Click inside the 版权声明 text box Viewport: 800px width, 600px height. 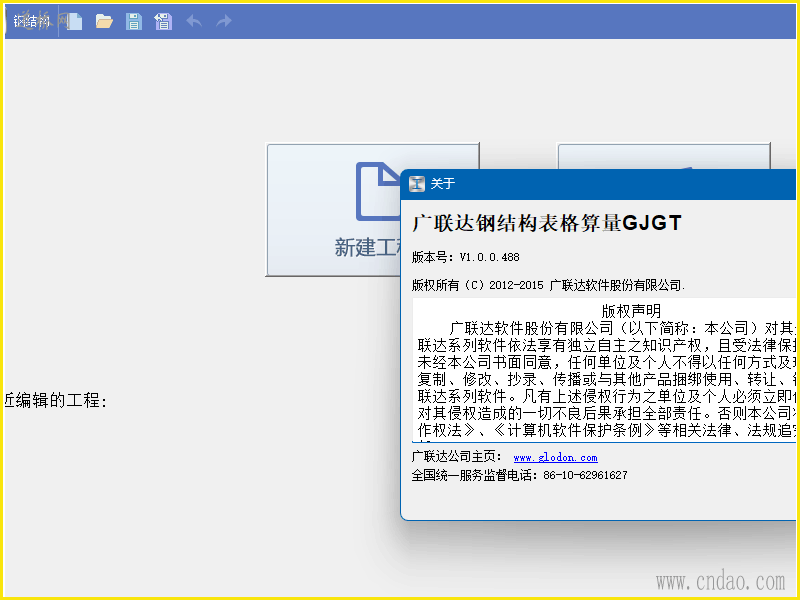(604, 370)
